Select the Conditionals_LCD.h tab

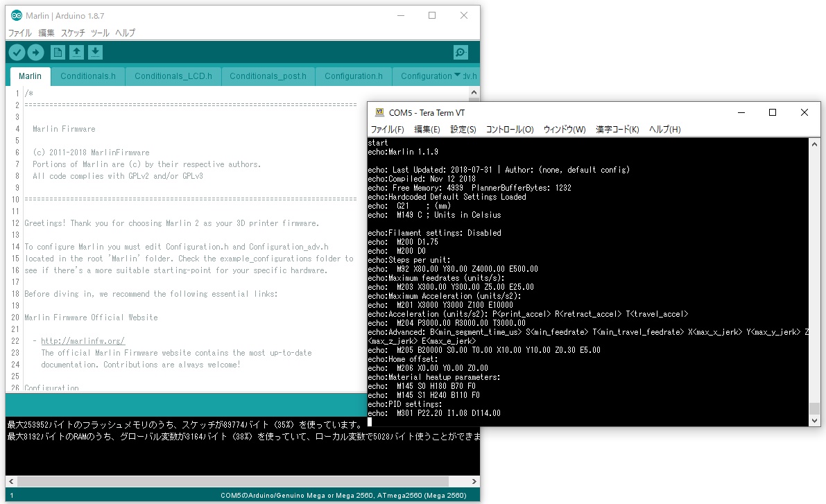pyautogui.click(x=173, y=76)
